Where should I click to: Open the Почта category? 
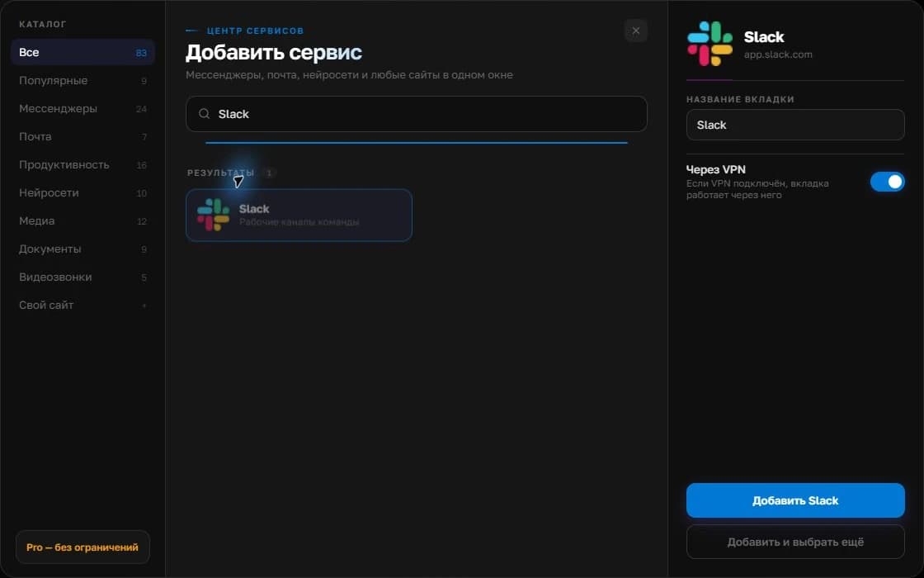click(x=82, y=137)
